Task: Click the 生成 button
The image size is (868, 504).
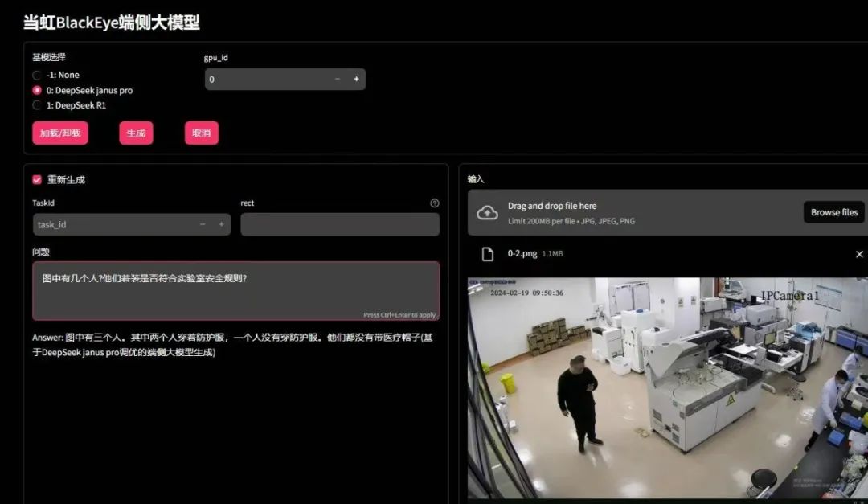Action: (136, 133)
